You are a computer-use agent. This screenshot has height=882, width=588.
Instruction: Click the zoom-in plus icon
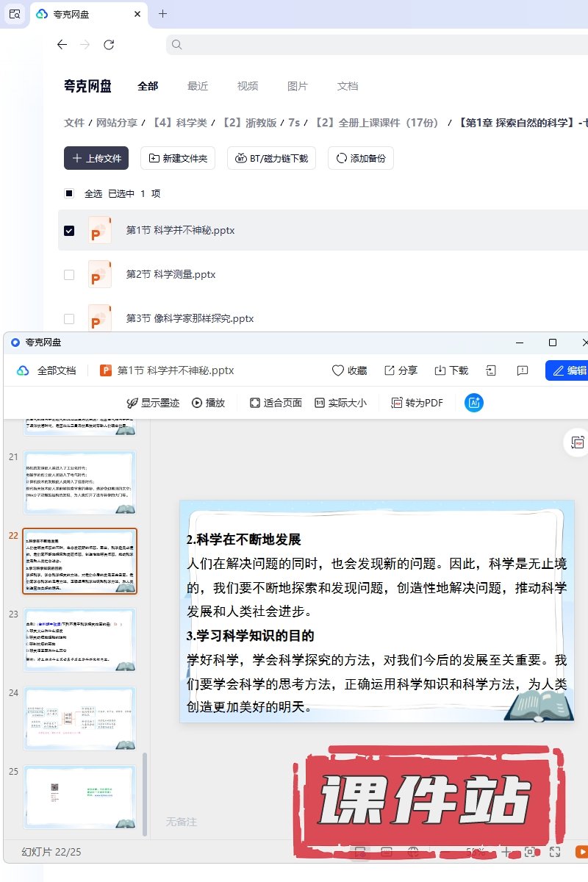coord(506,852)
